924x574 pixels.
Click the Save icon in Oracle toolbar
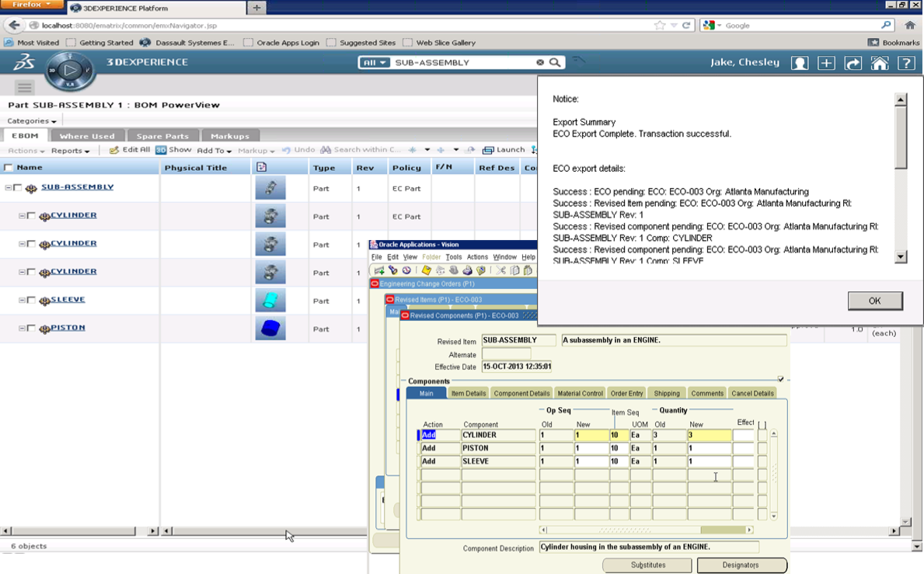pyautogui.click(x=426, y=270)
